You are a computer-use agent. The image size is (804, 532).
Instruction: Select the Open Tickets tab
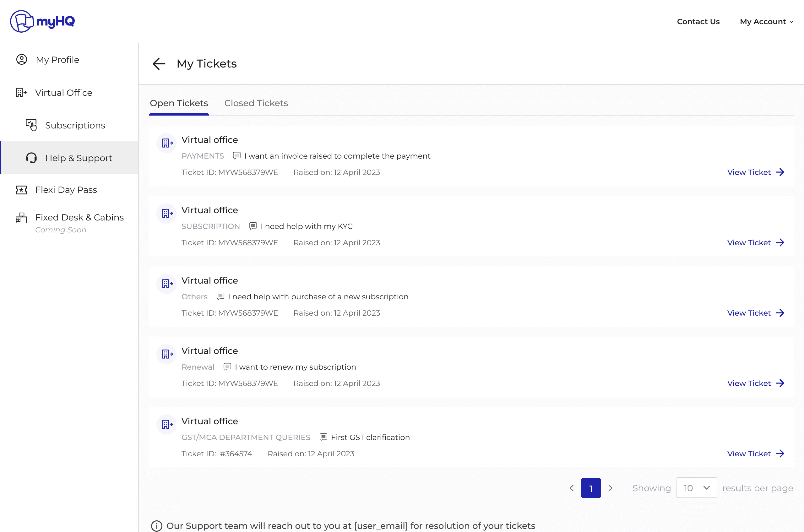coord(179,103)
